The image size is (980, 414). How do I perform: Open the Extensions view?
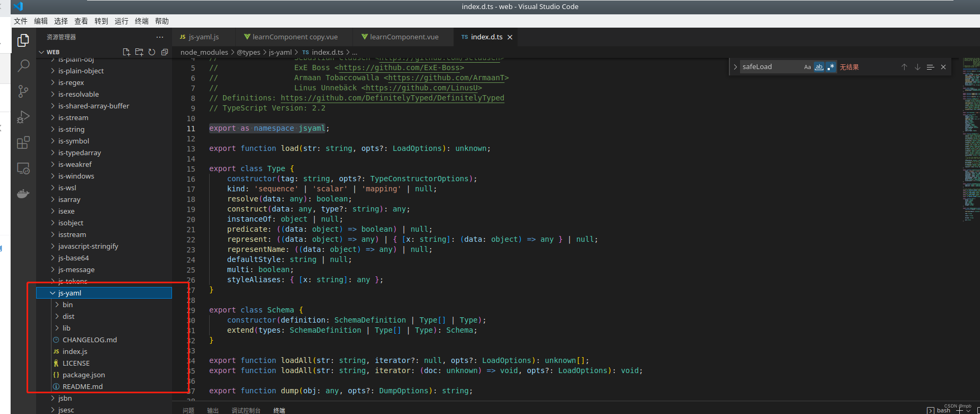[x=23, y=142]
